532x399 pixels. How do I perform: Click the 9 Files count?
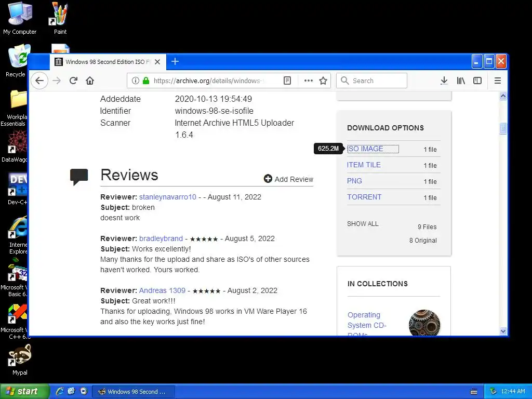(x=427, y=227)
